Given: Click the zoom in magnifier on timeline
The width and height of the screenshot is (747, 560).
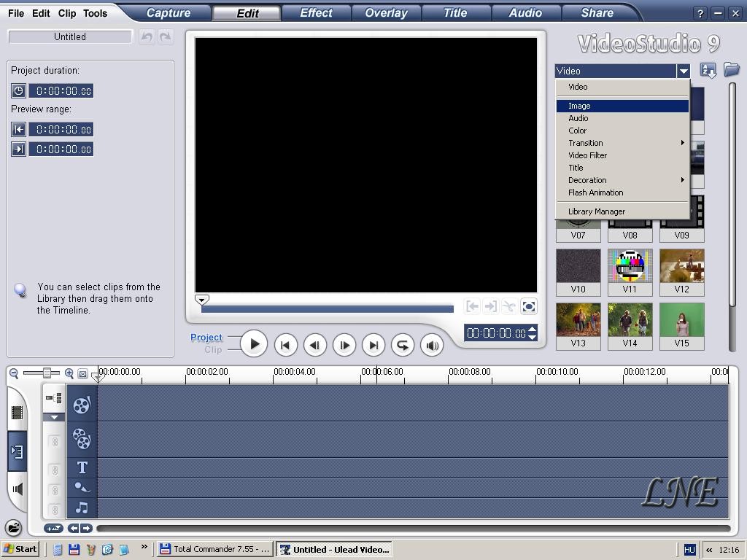Looking at the screenshot, I should [69, 373].
